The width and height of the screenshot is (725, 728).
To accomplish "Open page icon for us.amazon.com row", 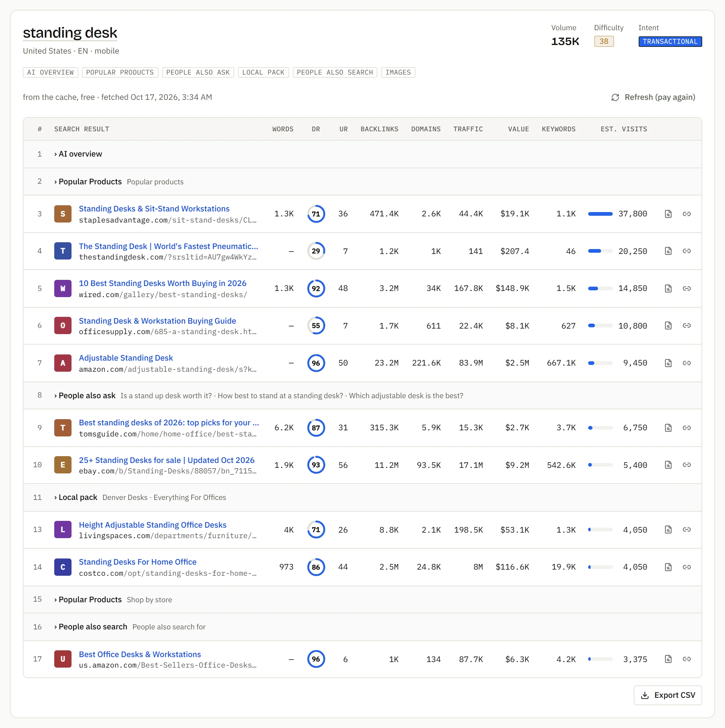I will click(668, 659).
